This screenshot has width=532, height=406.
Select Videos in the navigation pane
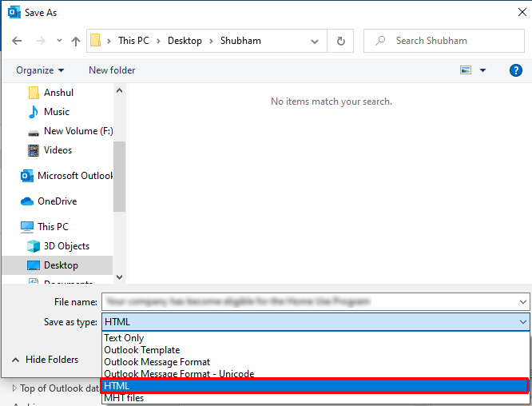(x=58, y=150)
